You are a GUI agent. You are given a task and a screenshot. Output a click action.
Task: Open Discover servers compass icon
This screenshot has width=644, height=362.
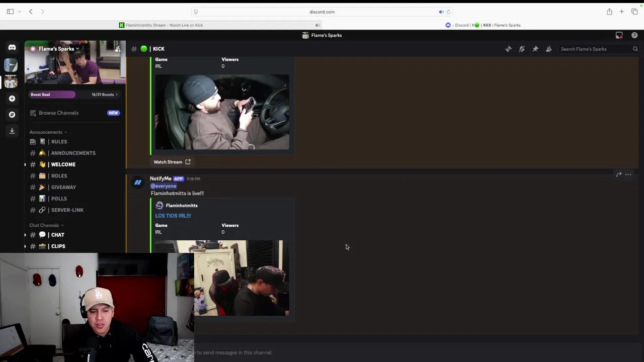pyautogui.click(x=12, y=115)
